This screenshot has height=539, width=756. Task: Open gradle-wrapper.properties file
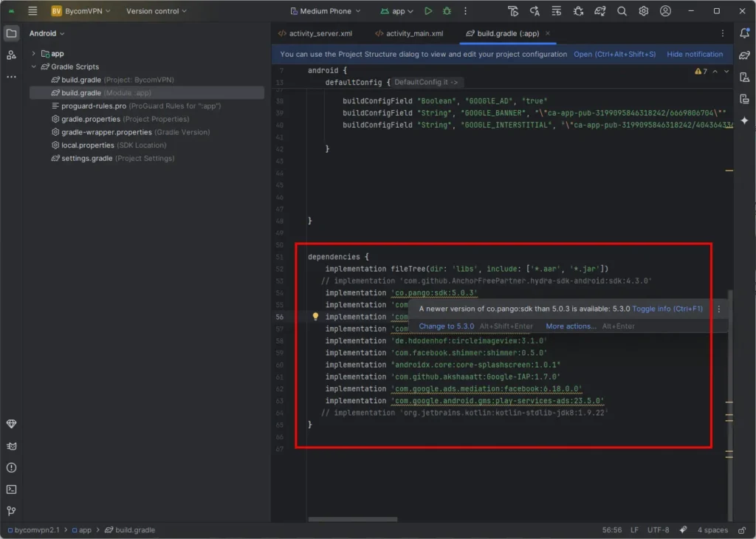point(130,131)
